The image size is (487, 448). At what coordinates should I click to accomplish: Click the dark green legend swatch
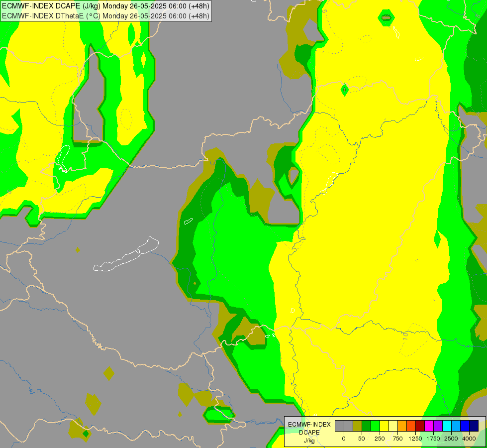367,426
